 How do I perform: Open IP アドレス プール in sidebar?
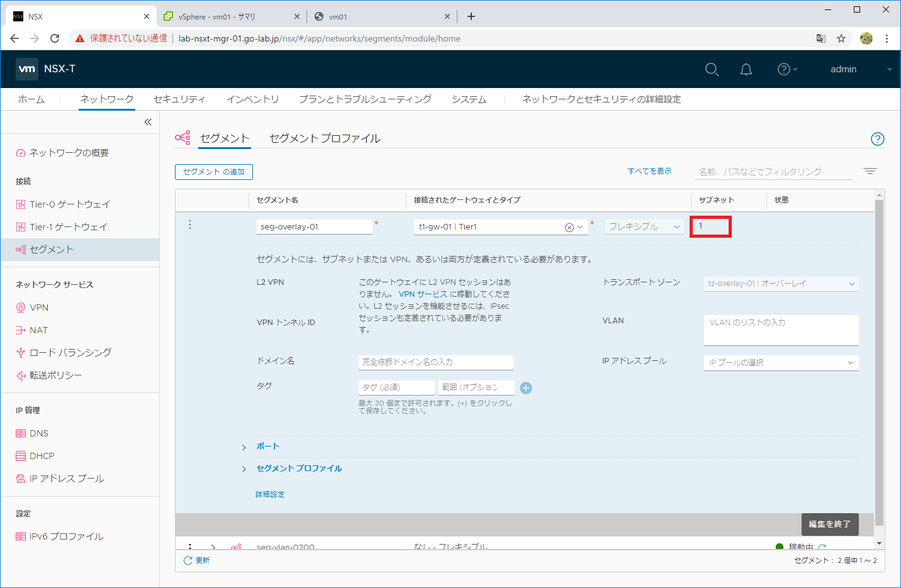(x=60, y=479)
